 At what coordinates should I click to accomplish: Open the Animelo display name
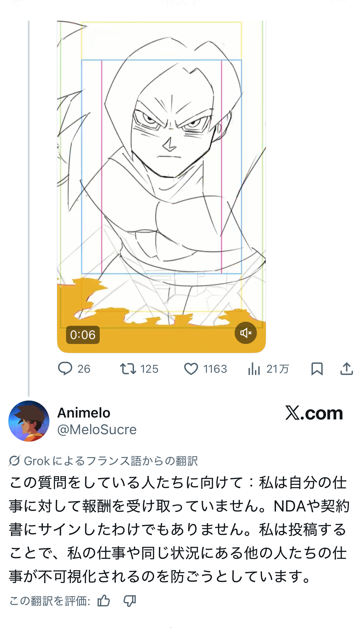pos(84,413)
